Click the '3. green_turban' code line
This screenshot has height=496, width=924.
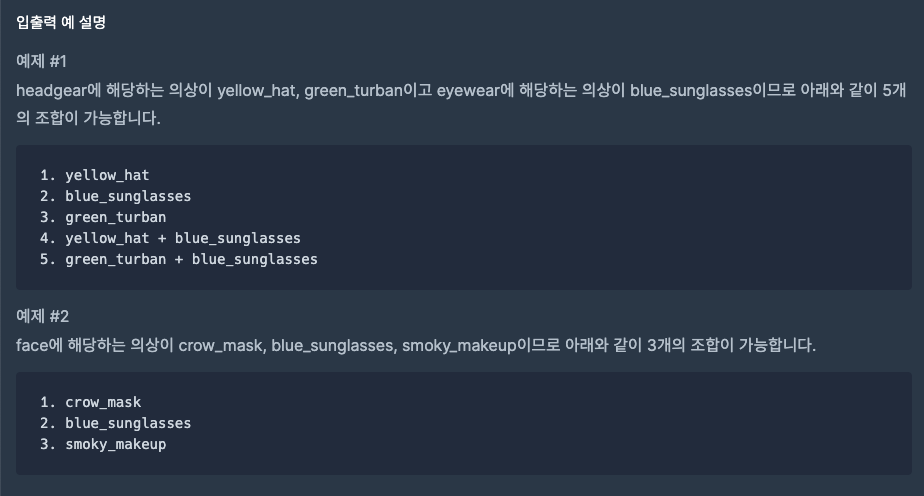pos(103,217)
